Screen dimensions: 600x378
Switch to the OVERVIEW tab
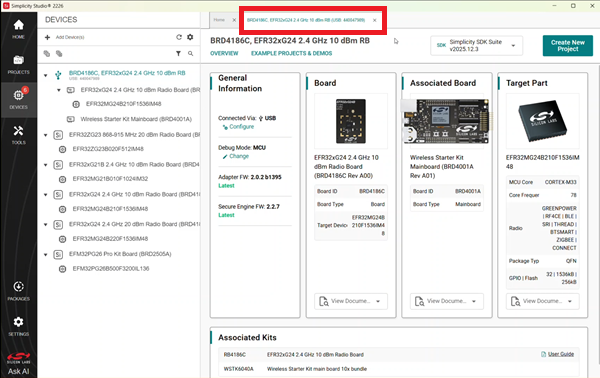coord(224,54)
